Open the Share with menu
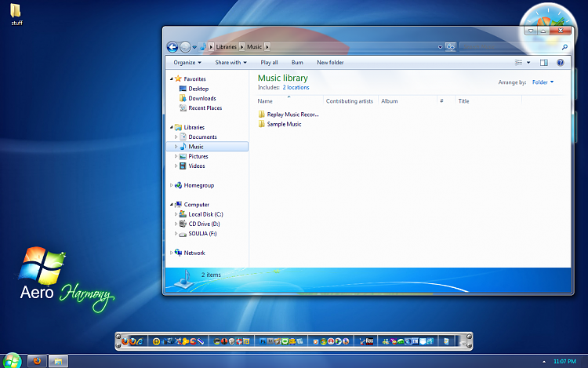 [230, 63]
